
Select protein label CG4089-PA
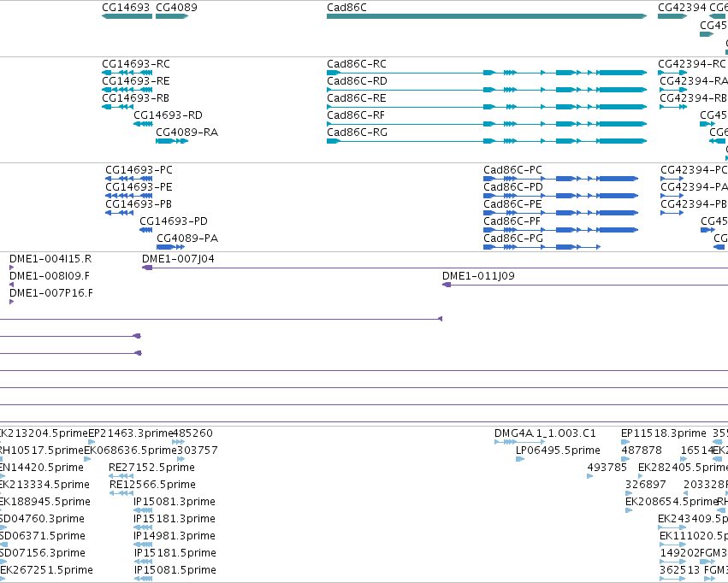point(187,238)
